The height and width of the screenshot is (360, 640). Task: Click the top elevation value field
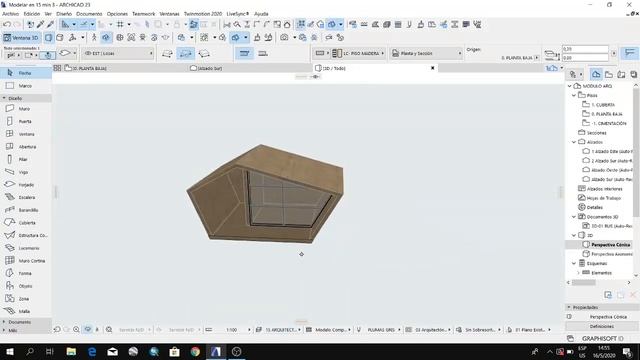click(x=585, y=49)
